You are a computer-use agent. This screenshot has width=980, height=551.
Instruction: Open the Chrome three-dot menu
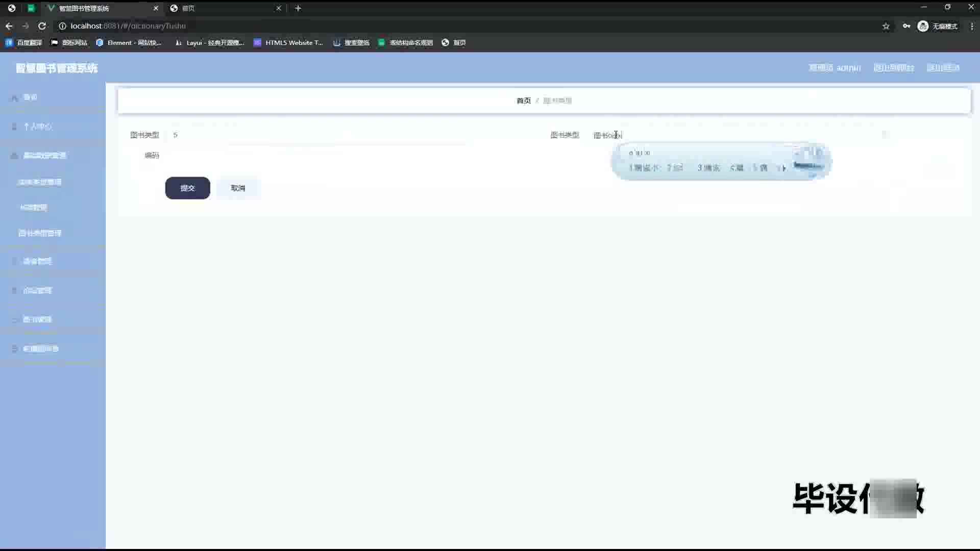coord(972,26)
